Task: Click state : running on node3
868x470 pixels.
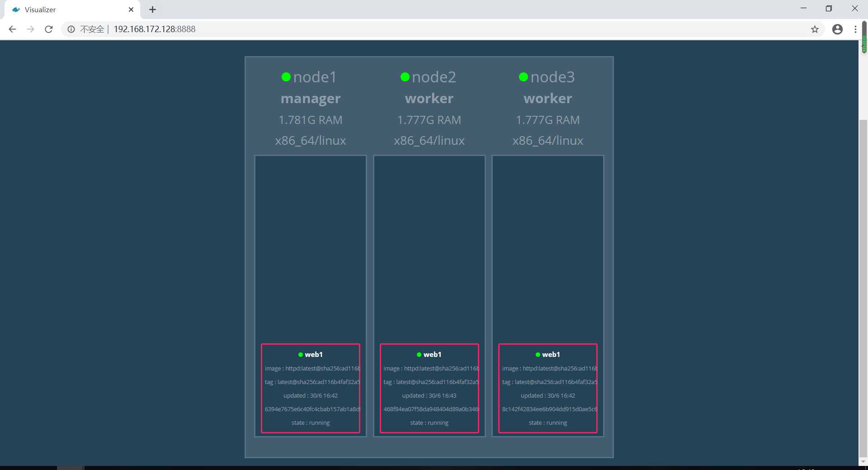Action: pos(548,423)
